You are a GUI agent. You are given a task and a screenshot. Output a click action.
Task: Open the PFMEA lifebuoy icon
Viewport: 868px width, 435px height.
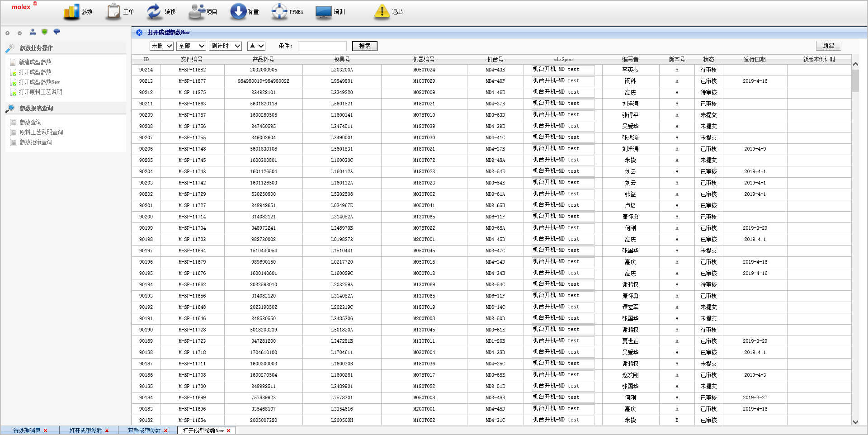point(279,12)
